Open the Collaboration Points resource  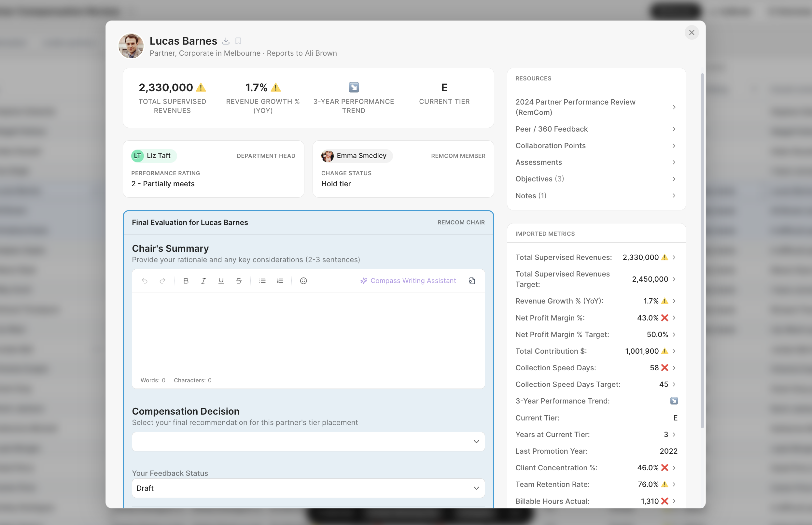point(595,146)
